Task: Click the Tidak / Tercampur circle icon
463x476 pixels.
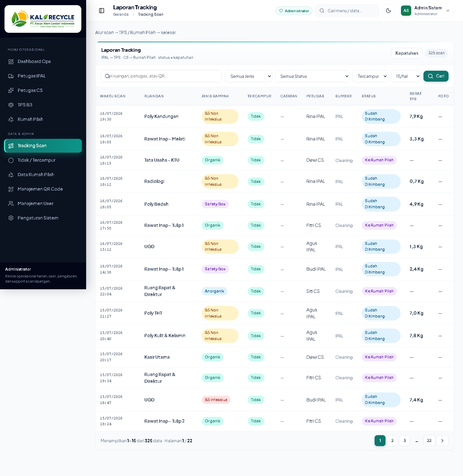Action: coord(11,160)
